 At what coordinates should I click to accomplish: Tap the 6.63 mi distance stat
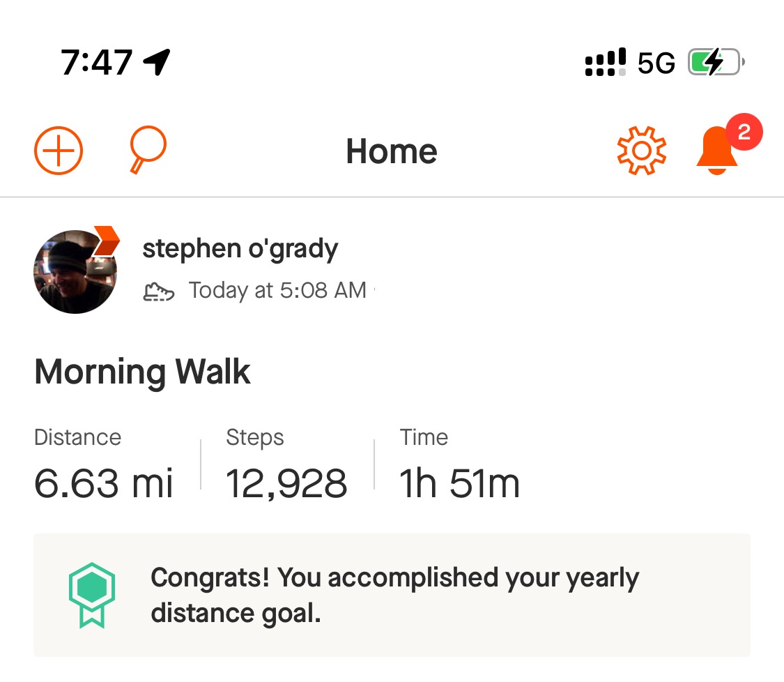click(104, 483)
